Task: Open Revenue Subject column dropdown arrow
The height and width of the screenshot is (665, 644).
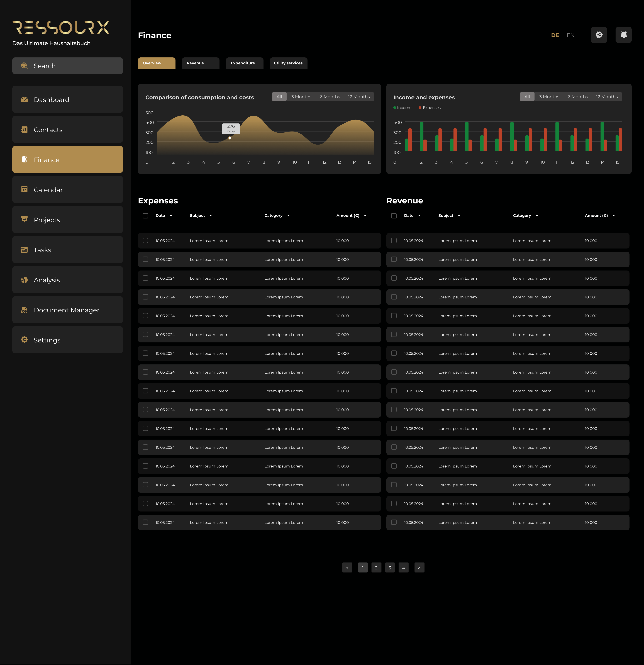Action: (x=459, y=216)
